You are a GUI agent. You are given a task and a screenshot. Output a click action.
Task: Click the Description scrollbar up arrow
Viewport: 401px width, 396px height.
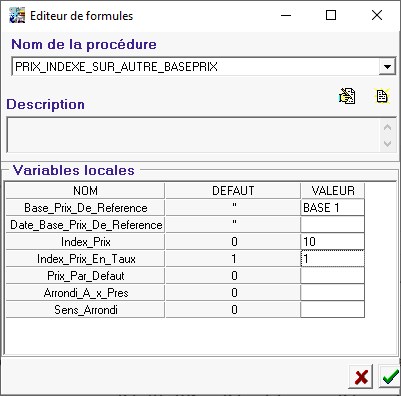point(387,127)
